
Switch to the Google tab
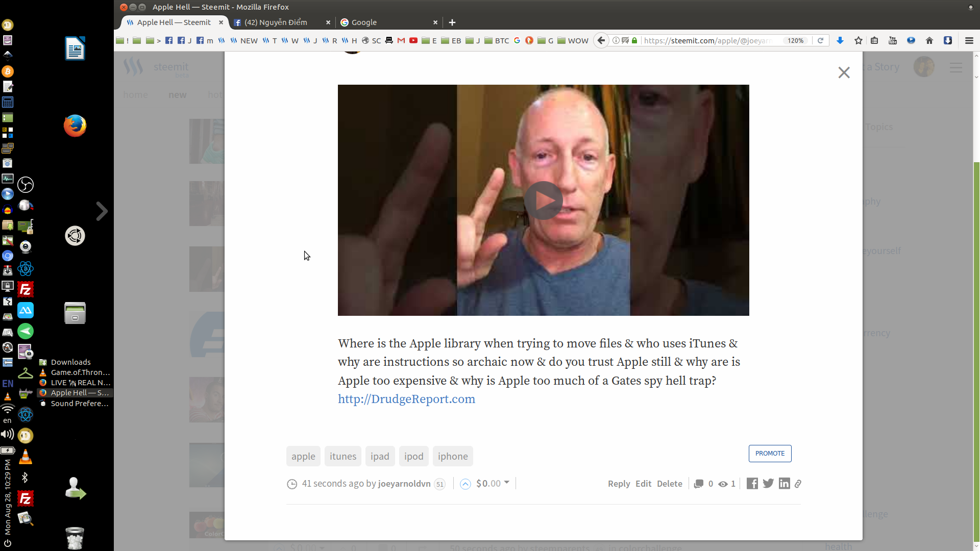[x=364, y=22]
